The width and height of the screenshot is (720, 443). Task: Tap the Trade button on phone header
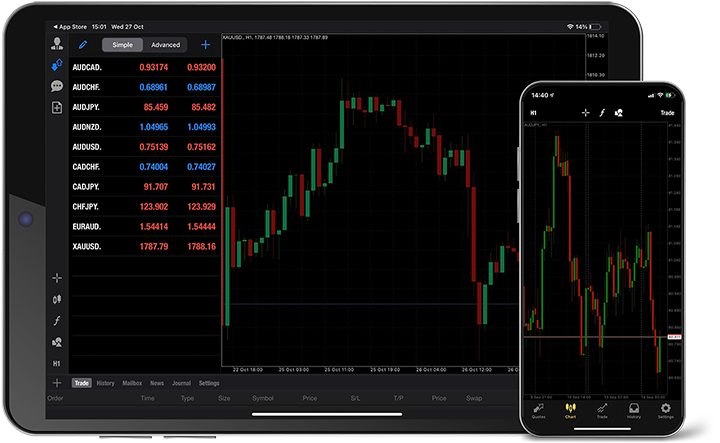(x=667, y=113)
